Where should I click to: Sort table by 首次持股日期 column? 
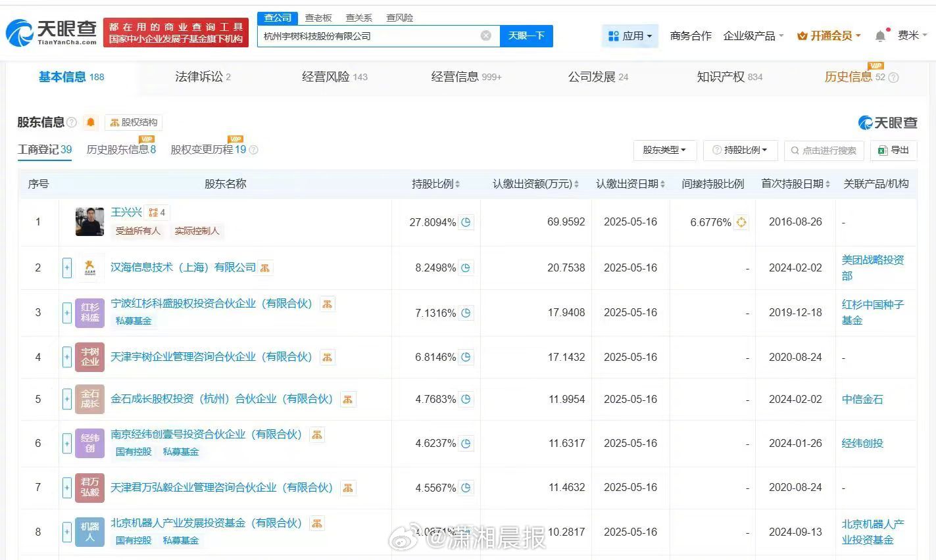coord(795,184)
